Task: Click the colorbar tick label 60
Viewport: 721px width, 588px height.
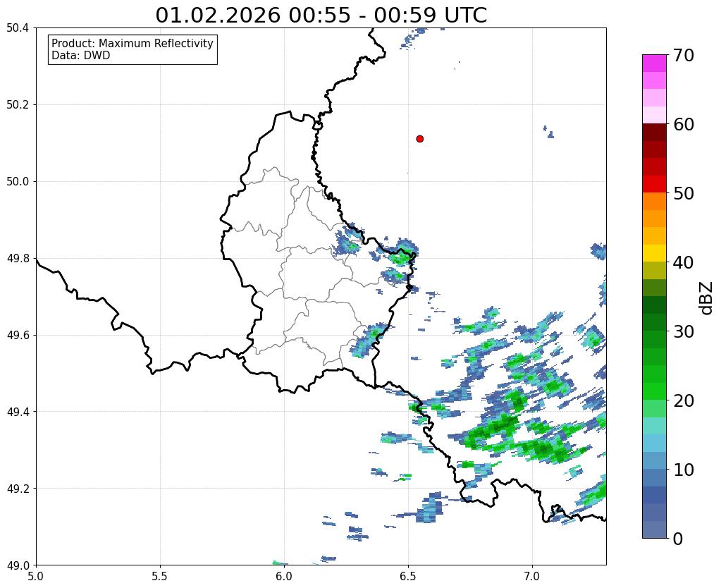Action: click(684, 124)
